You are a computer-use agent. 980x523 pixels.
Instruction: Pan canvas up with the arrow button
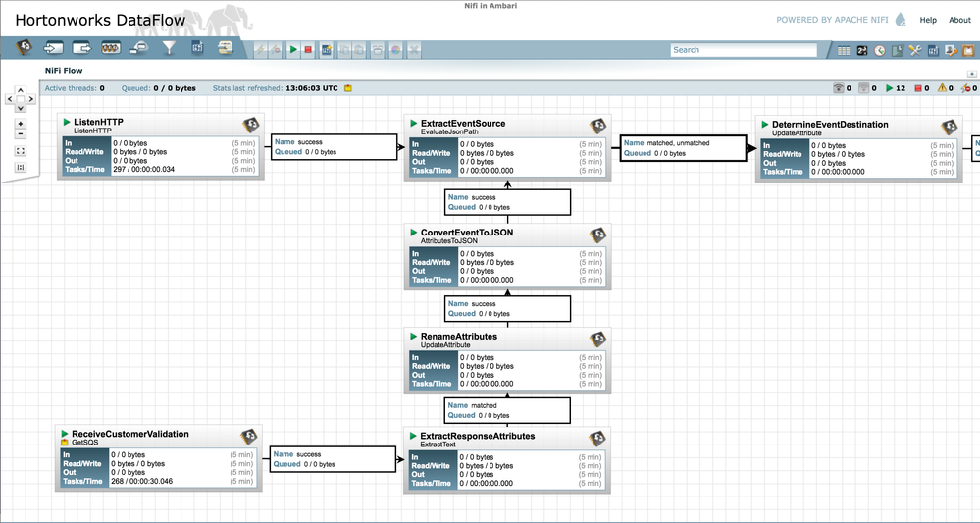(21, 90)
